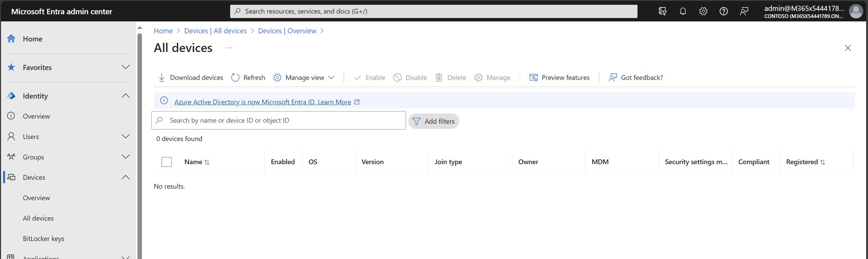The width and height of the screenshot is (868, 259).
Task: Expand the Groups menu chevron
Action: tap(126, 157)
